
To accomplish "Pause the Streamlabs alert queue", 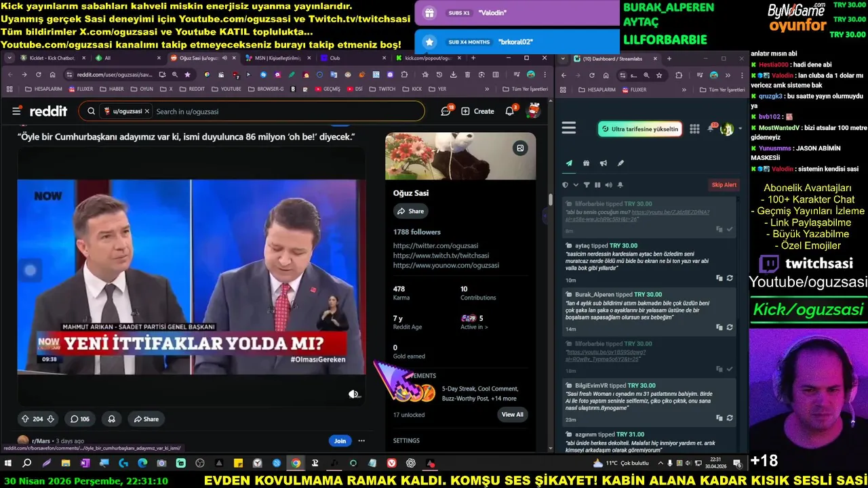I will pos(597,185).
